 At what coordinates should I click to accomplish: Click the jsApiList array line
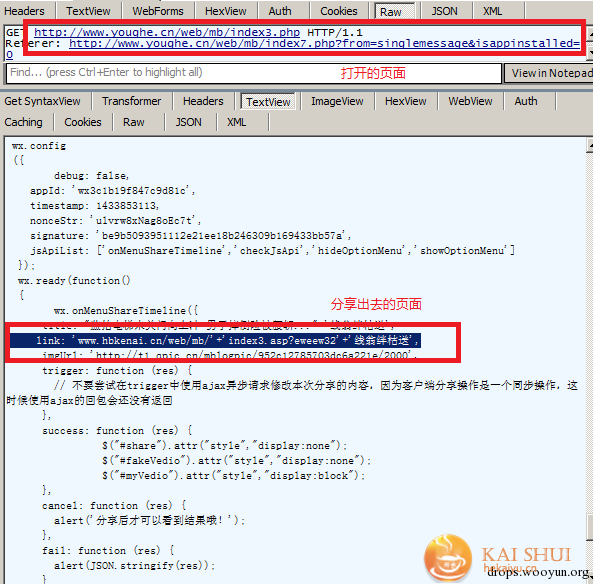pos(272,250)
